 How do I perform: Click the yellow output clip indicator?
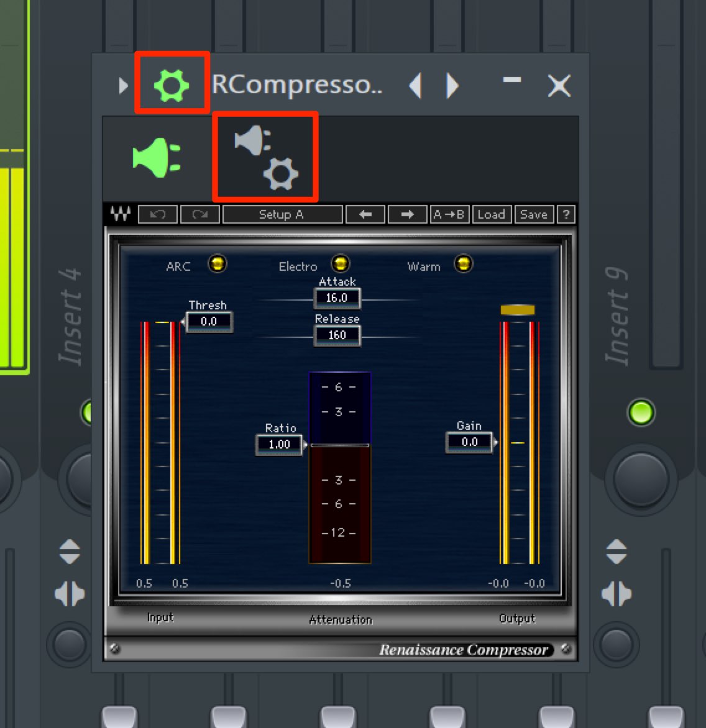point(518,310)
